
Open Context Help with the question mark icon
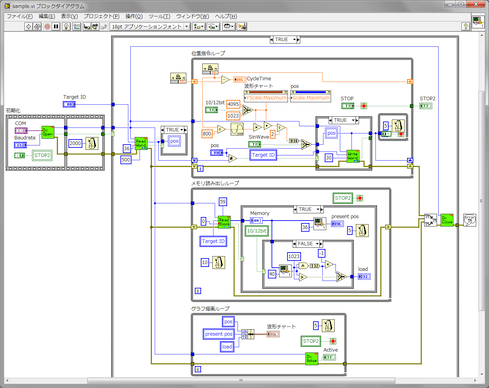(x=466, y=26)
